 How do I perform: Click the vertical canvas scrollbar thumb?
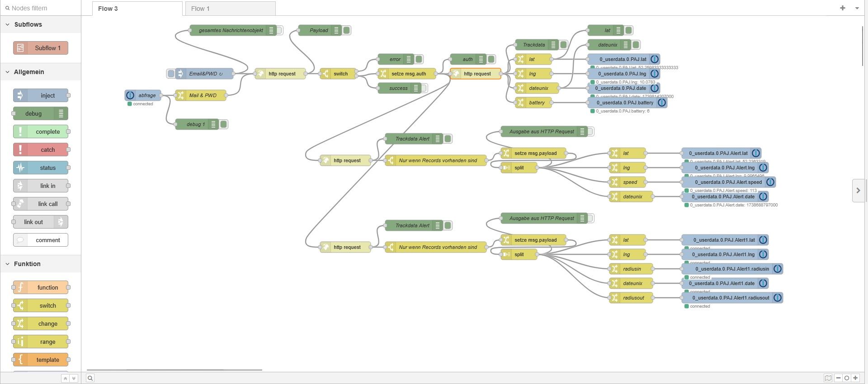coord(863,47)
